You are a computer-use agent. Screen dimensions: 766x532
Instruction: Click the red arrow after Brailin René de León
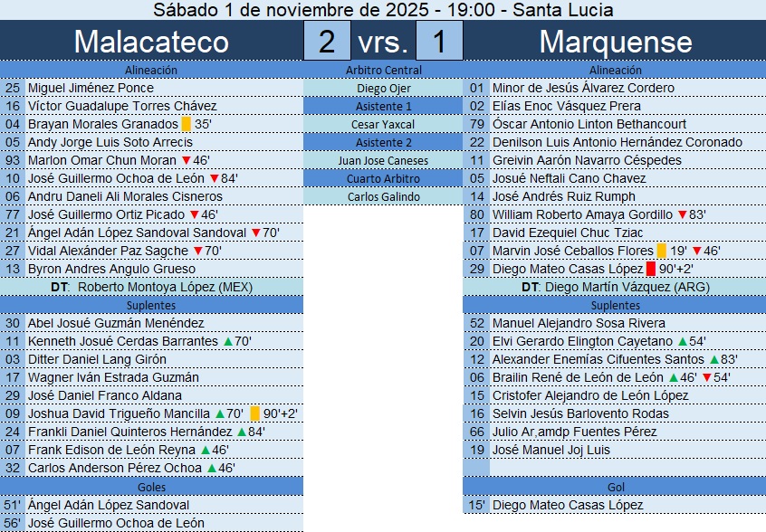[x=705, y=377]
